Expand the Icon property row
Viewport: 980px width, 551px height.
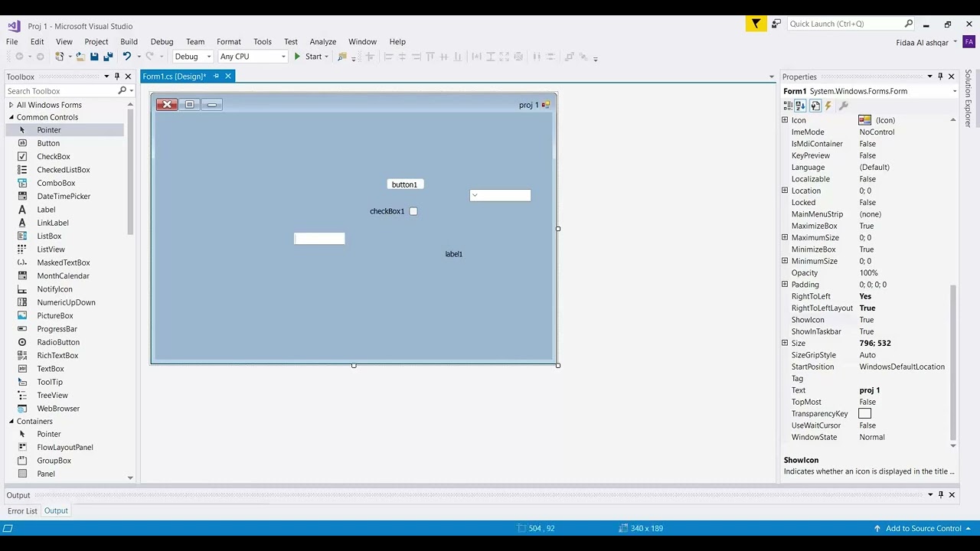pos(785,120)
